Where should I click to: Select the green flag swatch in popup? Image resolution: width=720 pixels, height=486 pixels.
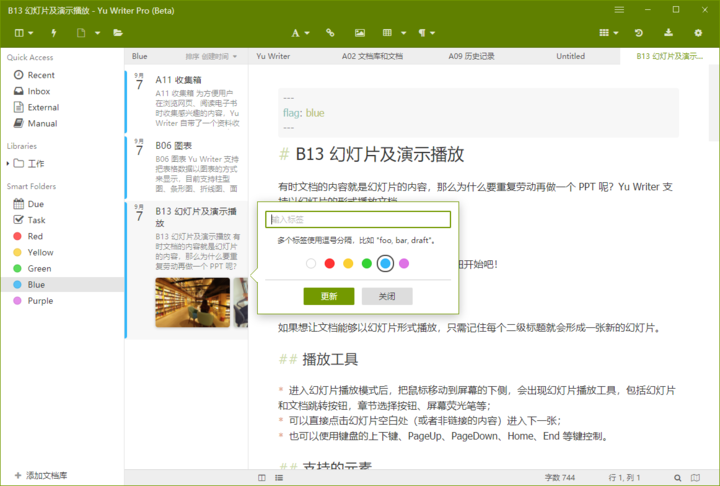[x=366, y=263]
